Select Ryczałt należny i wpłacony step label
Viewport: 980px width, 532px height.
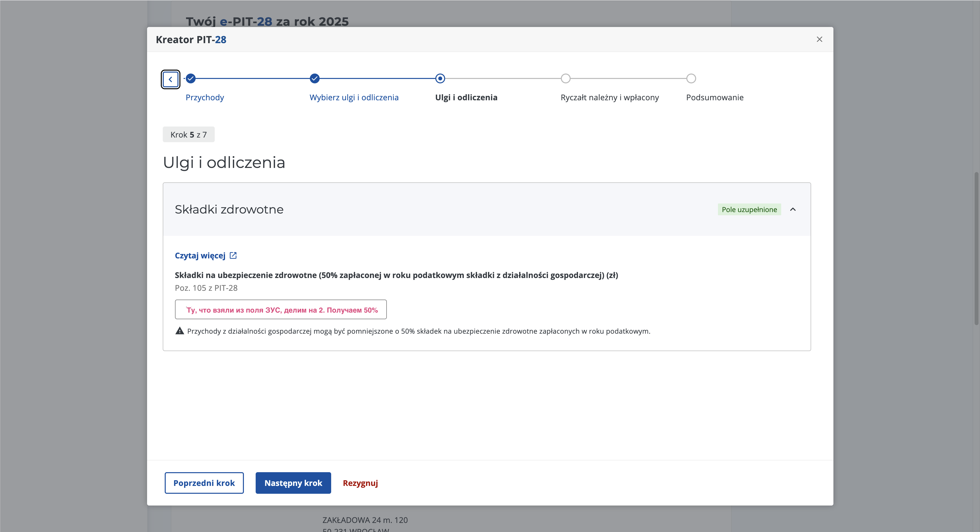click(x=609, y=97)
